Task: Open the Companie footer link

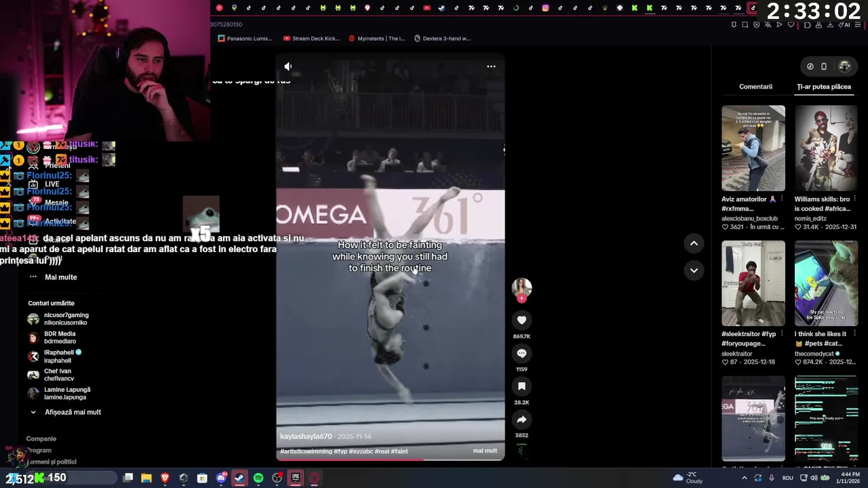Action: pyautogui.click(x=41, y=439)
